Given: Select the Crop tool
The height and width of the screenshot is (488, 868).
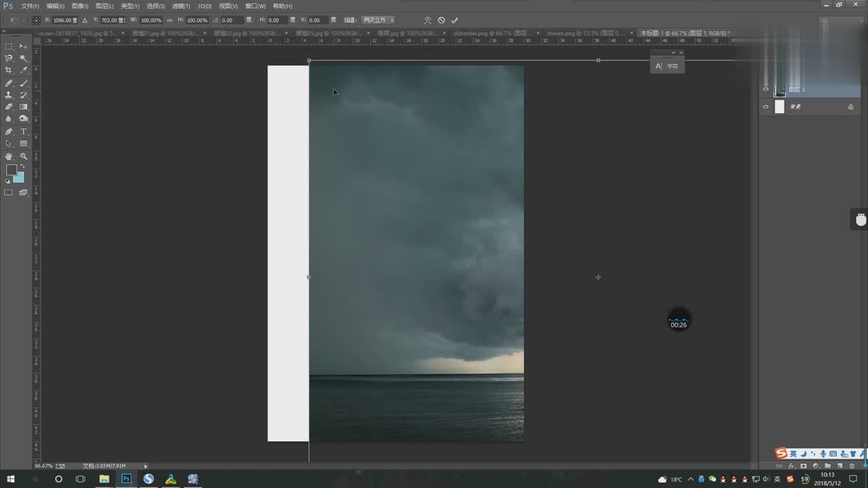Looking at the screenshot, I should [x=9, y=70].
